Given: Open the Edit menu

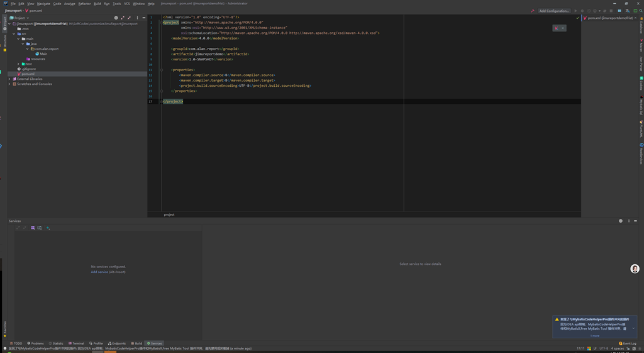Looking at the screenshot, I should [x=21, y=4].
